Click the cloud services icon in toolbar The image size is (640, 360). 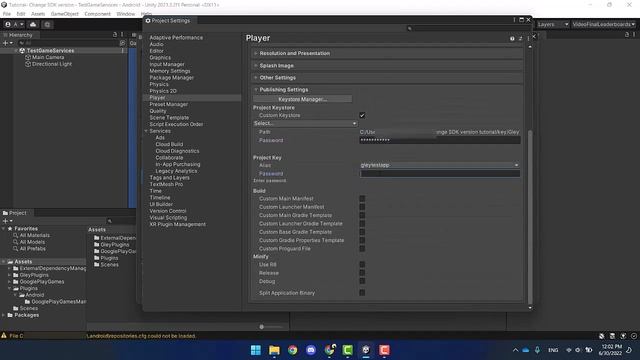(33, 24)
